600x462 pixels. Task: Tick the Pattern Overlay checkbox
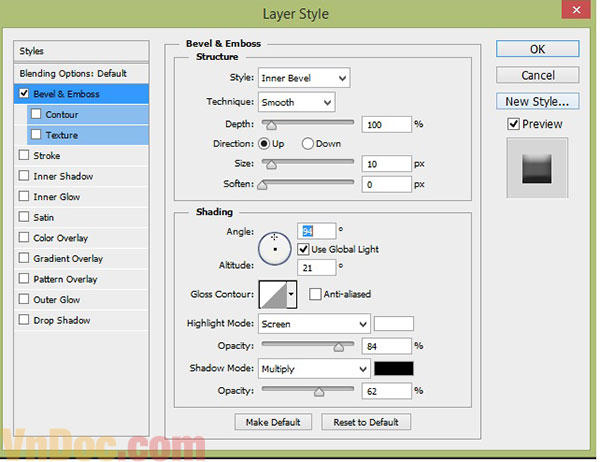[24, 279]
